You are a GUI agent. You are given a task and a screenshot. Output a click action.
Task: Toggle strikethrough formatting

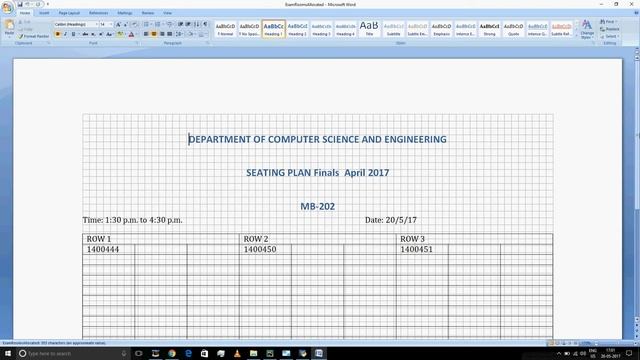coord(85,34)
